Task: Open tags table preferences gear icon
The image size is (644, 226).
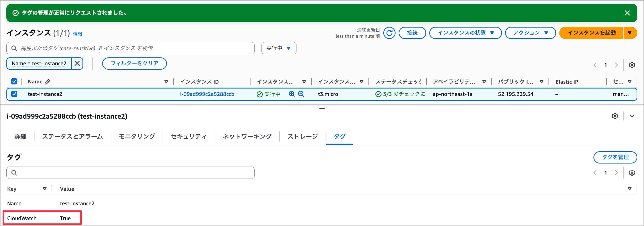Action: 632,173
